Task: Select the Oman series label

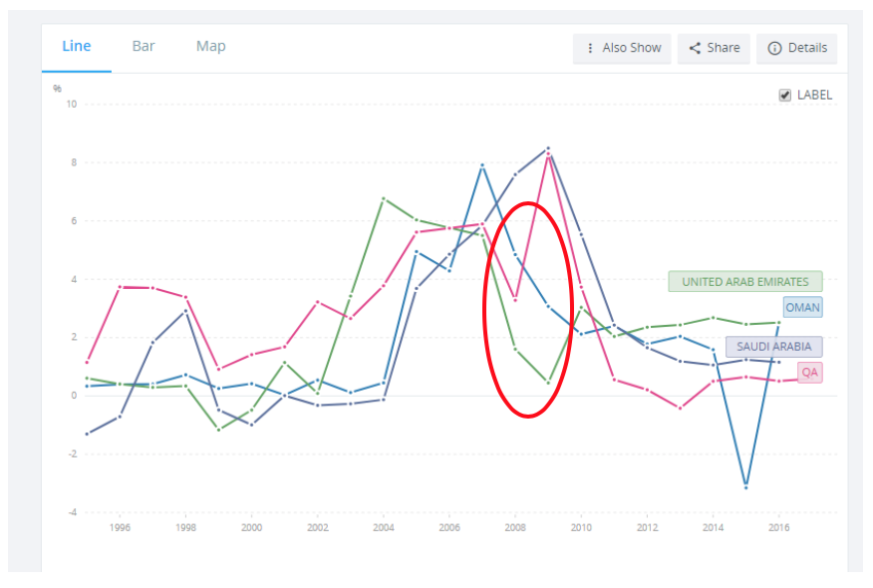Action: point(802,307)
